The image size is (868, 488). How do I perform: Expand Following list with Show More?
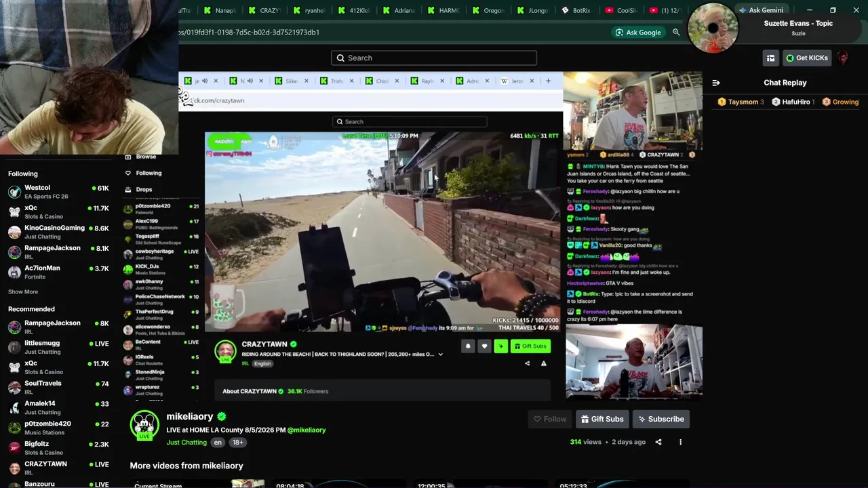(23, 292)
